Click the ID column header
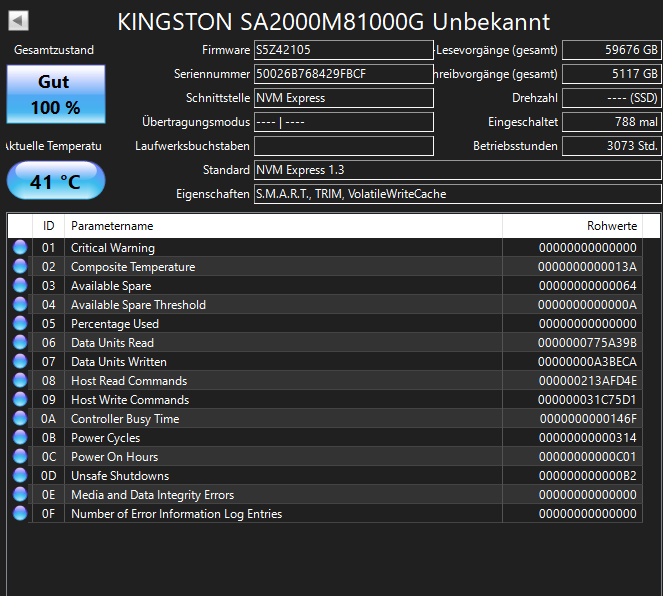 point(49,226)
